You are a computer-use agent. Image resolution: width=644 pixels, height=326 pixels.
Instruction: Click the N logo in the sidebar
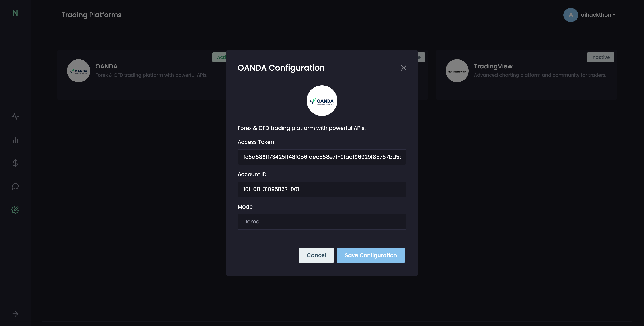(x=15, y=13)
